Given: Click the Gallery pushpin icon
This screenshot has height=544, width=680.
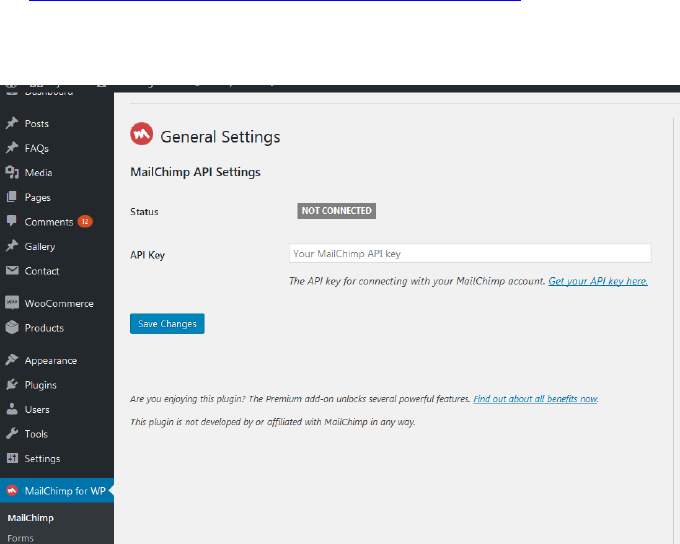Looking at the screenshot, I should 12,246.
